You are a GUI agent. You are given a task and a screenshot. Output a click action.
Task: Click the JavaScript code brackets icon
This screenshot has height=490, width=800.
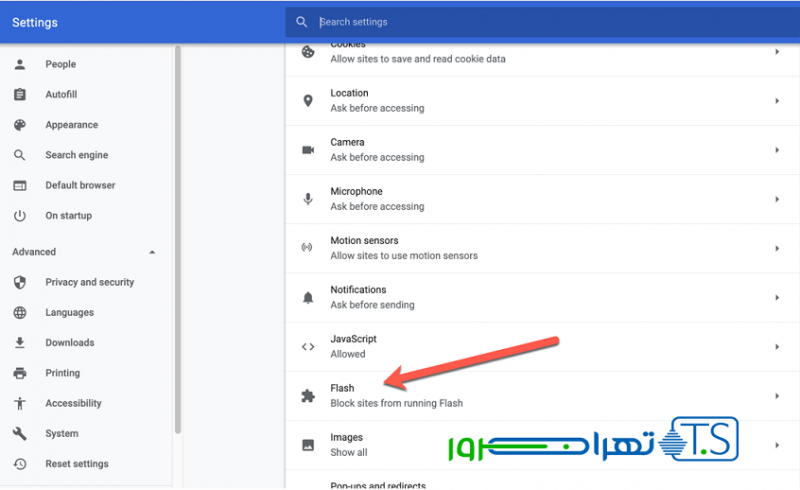click(308, 346)
